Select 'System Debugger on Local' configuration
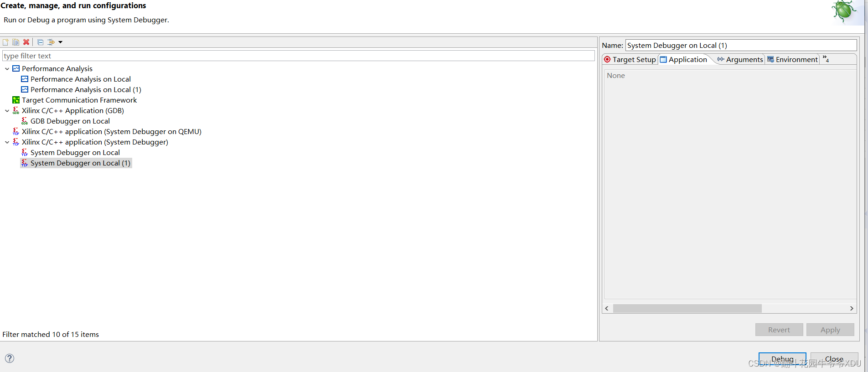 tap(75, 152)
